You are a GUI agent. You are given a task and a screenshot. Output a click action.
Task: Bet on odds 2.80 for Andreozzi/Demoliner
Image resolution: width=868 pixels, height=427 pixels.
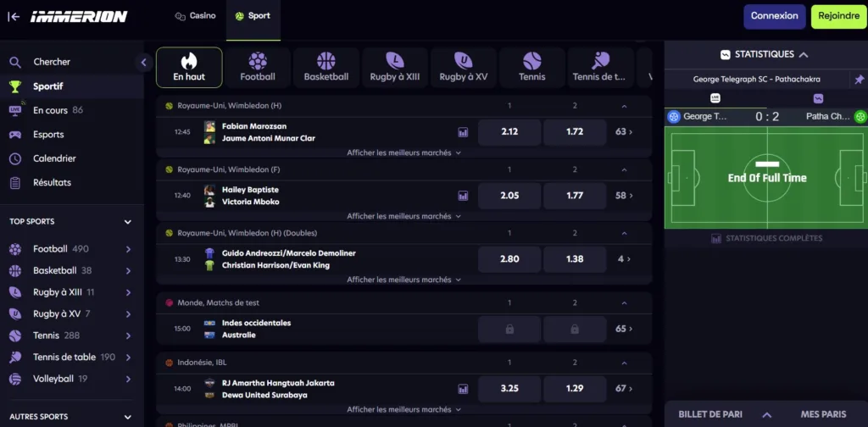tap(509, 259)
